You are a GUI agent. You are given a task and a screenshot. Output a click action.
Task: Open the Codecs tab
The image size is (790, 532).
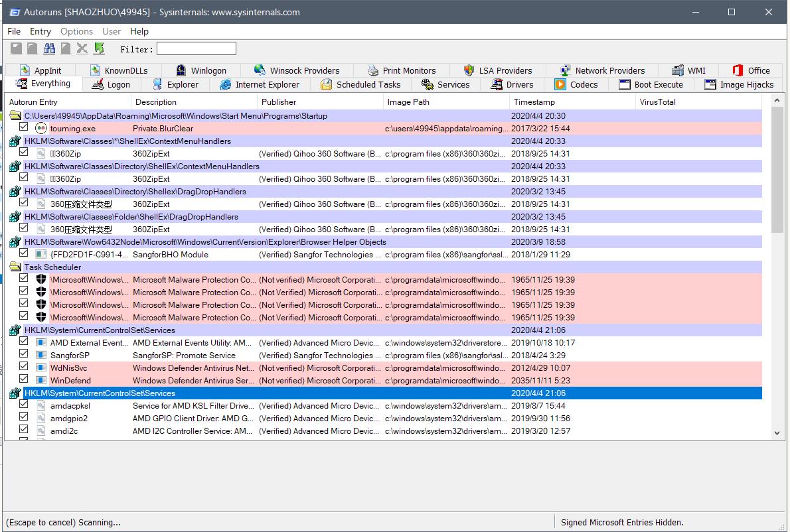(576, 84)
